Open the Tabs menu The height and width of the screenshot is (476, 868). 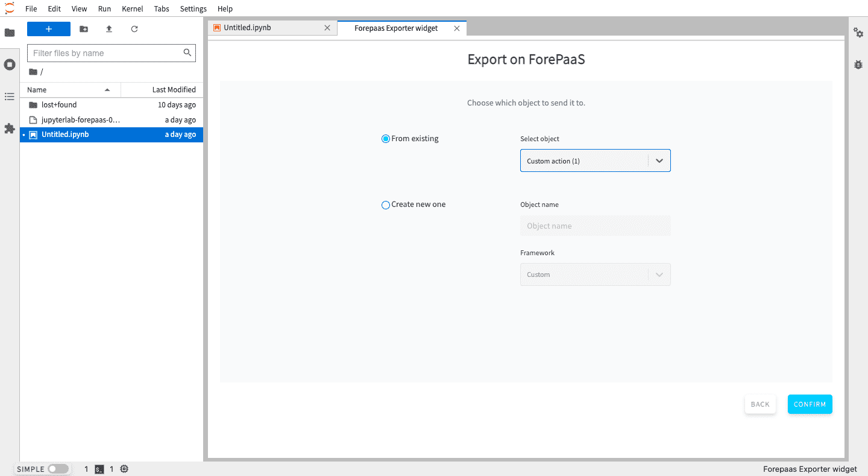click(162, 9)
